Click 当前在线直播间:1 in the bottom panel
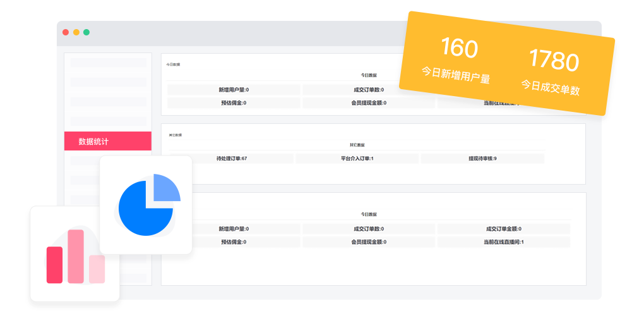644x325 pixels. pos(503,242)
